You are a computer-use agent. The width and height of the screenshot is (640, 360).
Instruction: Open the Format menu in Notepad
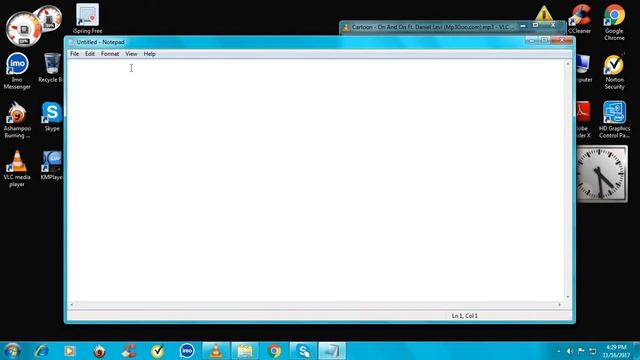coord(110,54)
